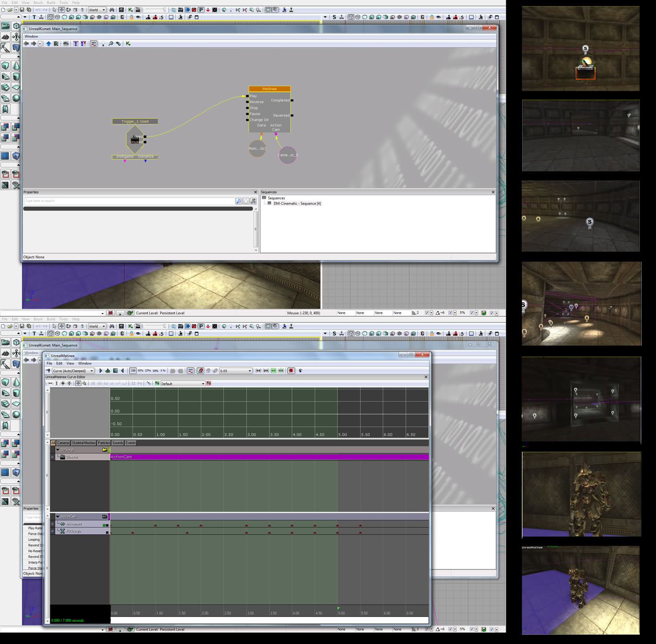Toggle the curve icon in Kismet toolbar

coord(93,44)
